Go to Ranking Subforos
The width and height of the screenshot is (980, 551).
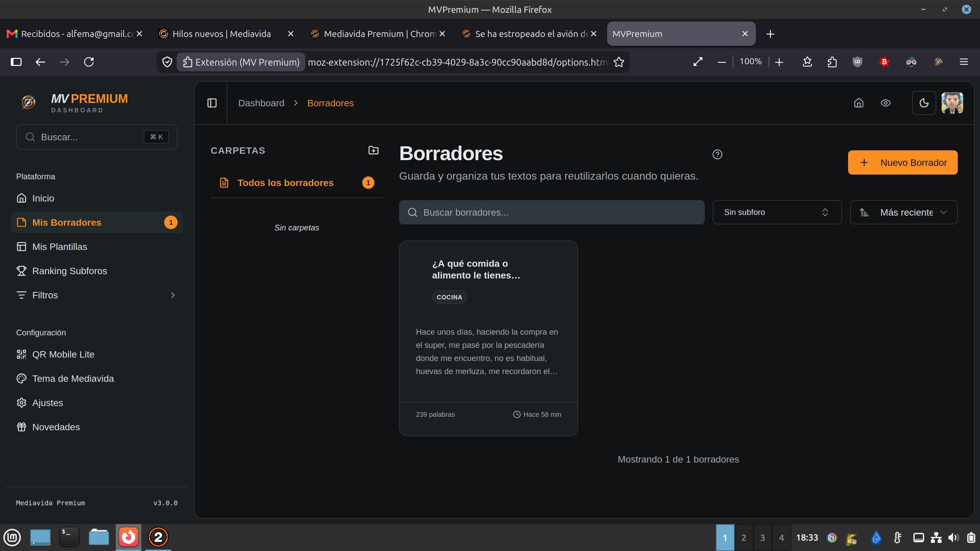(x=97, y=271)
